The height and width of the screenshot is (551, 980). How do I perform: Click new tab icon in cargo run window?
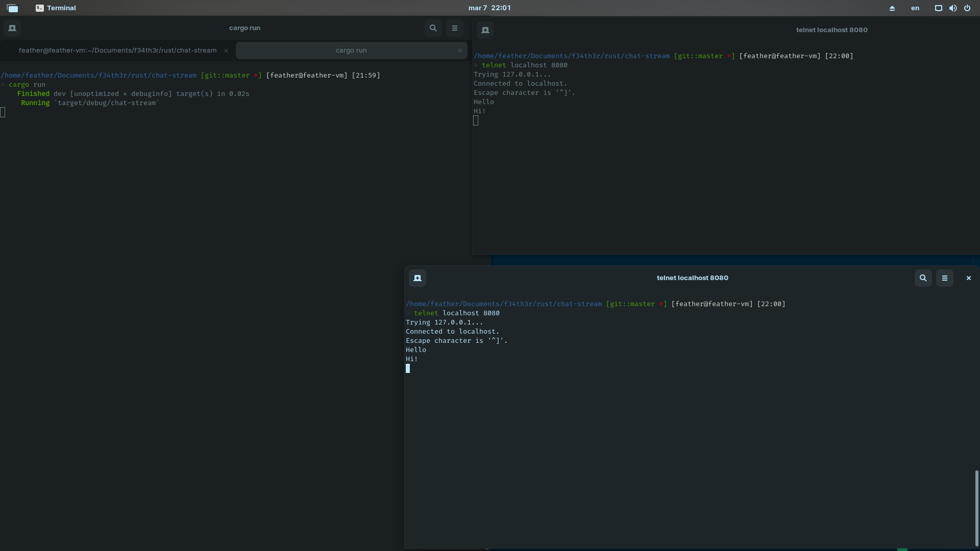pos(12,28)
